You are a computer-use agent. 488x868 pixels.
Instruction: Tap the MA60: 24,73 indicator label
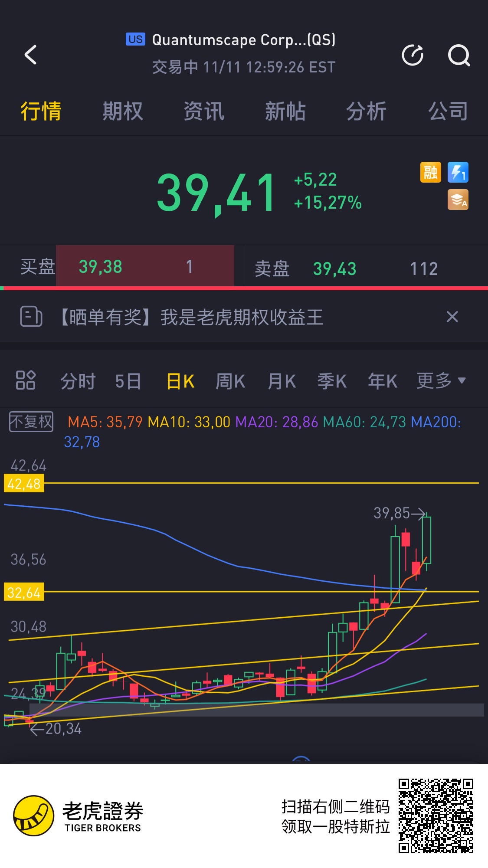click(365, 422)
